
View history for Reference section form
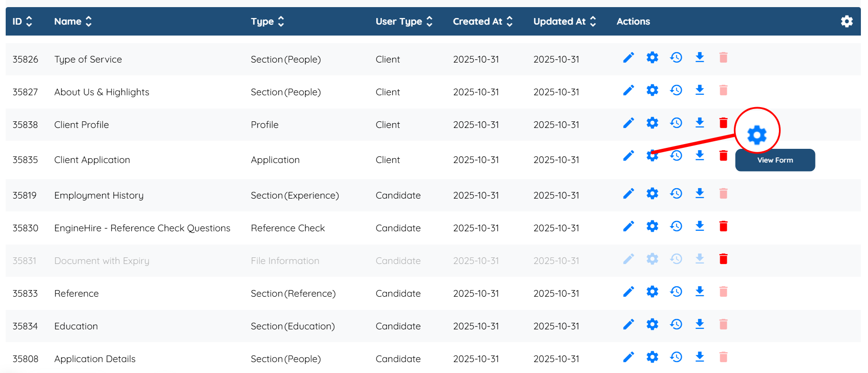676,291
